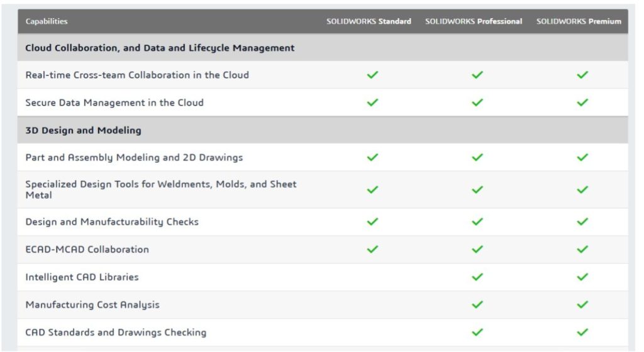Click the Secure Data Management in the Cloud label

pos(114,102)
